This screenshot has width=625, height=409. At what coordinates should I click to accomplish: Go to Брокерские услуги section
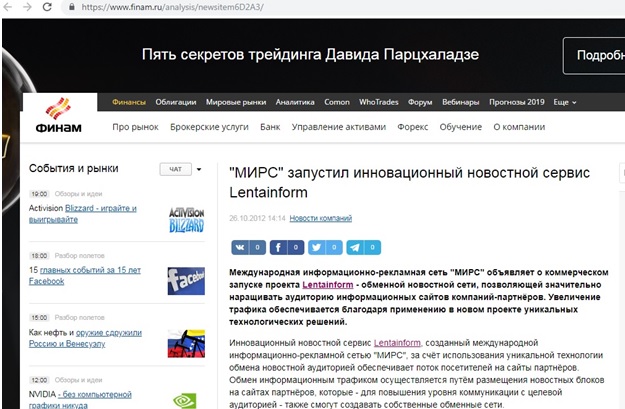point(209,127)
